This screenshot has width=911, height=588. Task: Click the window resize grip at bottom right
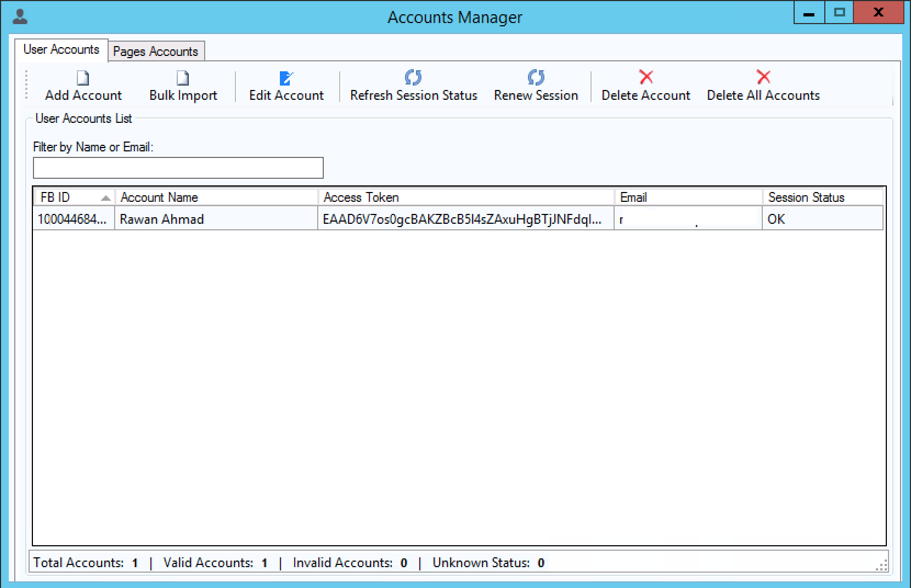[x=881, y=564]
